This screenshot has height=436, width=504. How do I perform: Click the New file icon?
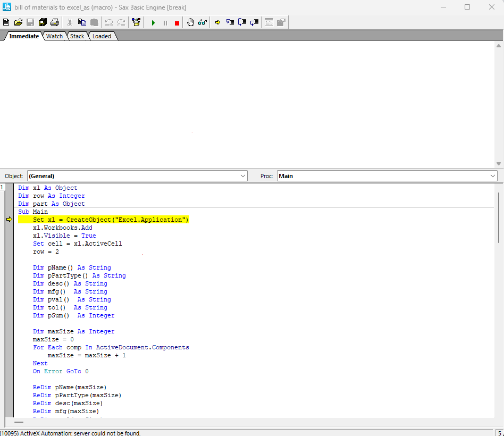pyautogui.click(x=6, y=22)
